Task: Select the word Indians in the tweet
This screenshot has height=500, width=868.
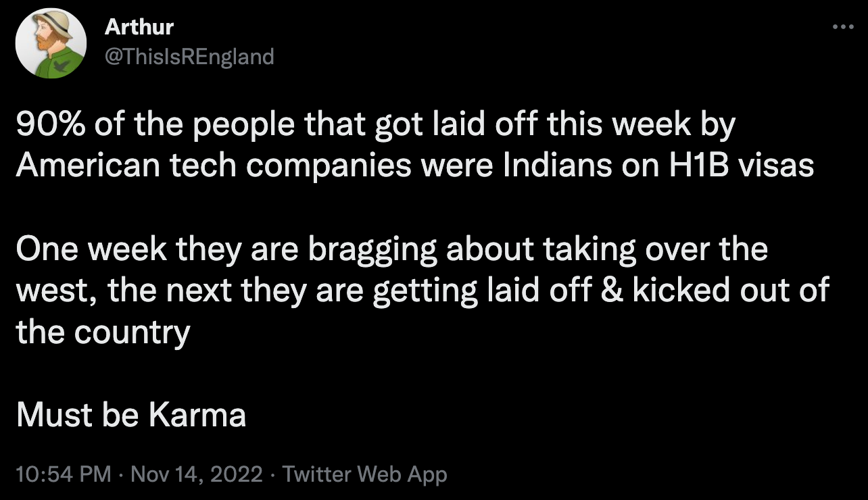Action: (546, 166)
